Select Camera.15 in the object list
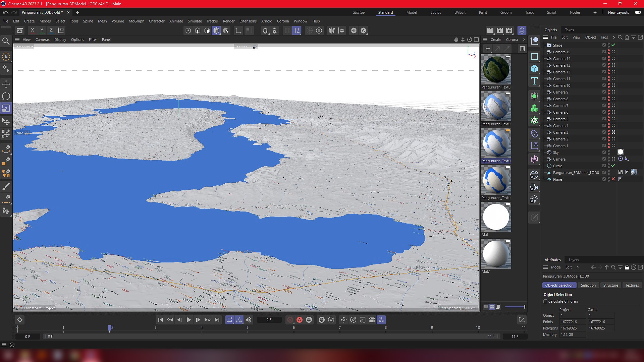This screenshot has width=644, height=362. (x=561, y=52)
